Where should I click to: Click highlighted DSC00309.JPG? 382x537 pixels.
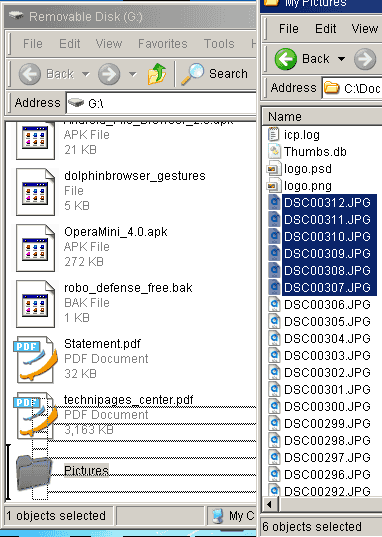click(x=327, y=253)
